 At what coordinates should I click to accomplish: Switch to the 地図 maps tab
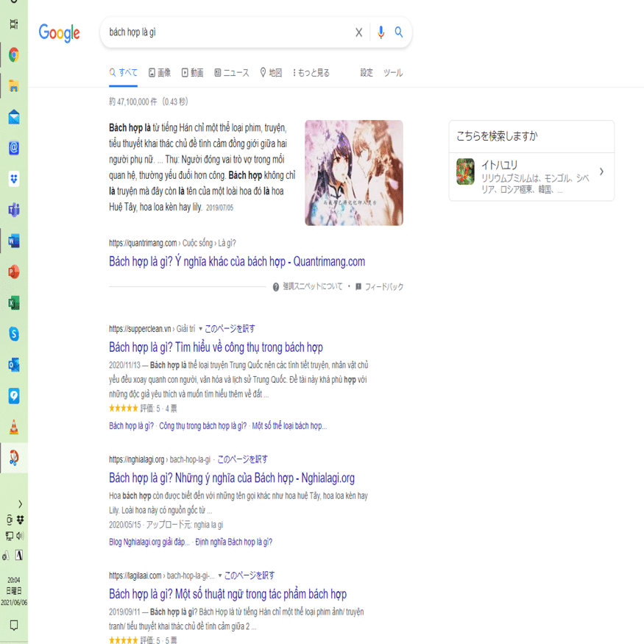[x=271, y=73]
